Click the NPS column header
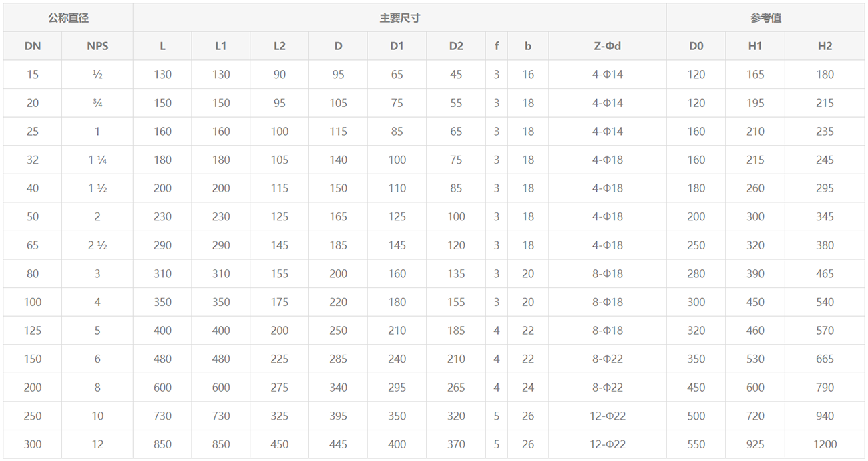 pos(97,46)
